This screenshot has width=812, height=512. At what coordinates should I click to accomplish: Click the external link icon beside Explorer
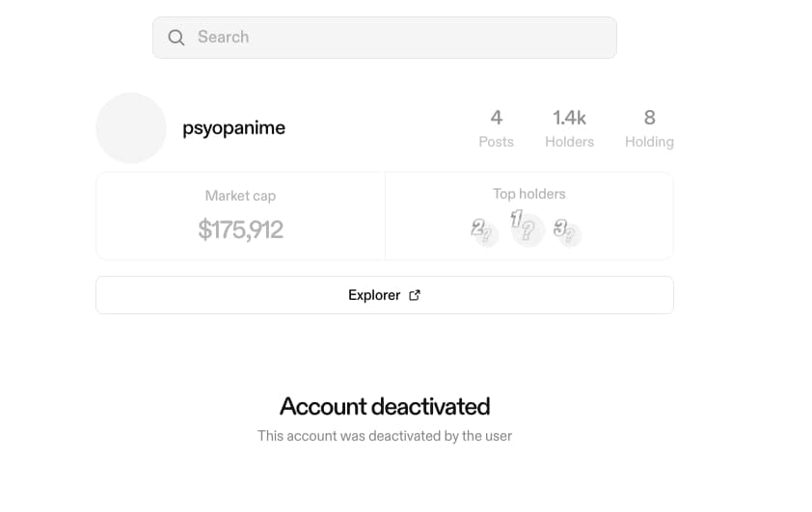point(415,295)
